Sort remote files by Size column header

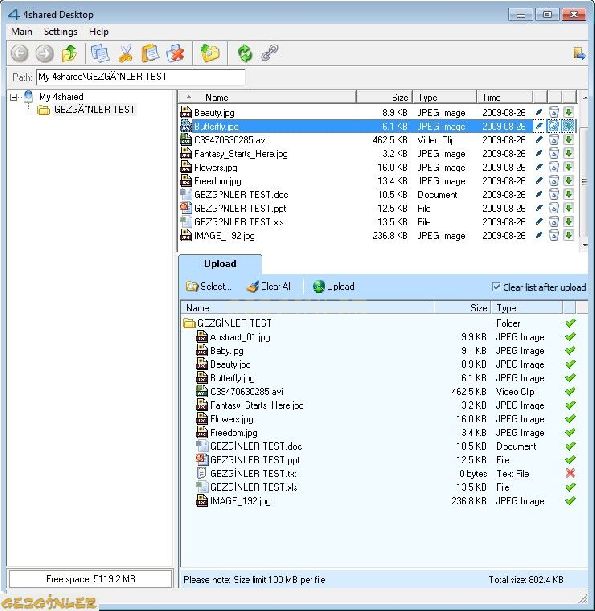[385, 97]
